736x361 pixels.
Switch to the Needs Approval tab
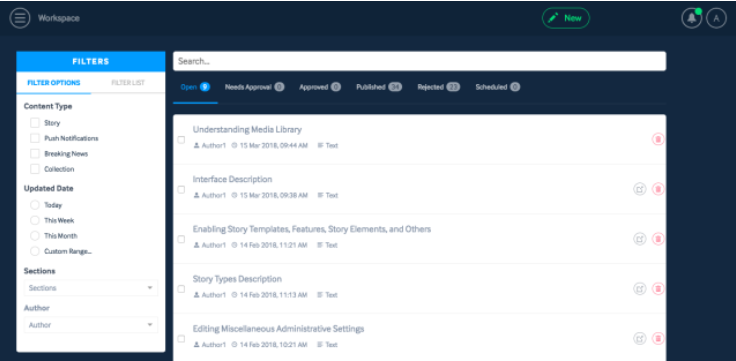pos(254,87)
